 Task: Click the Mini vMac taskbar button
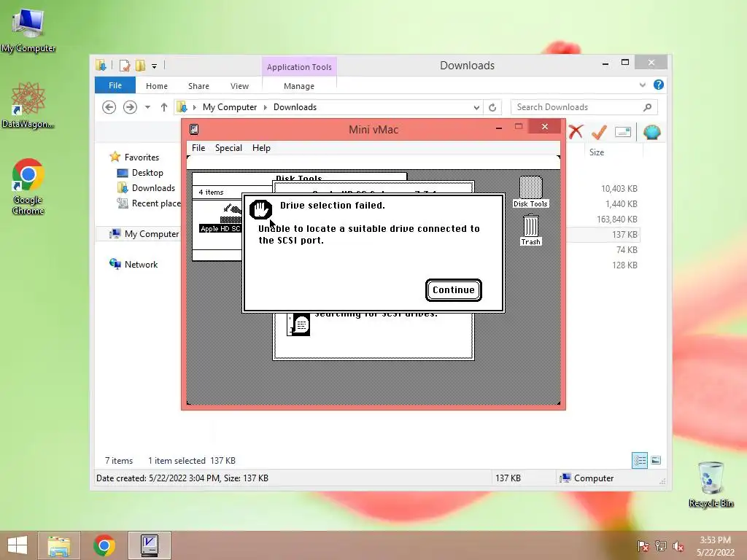[x=150, y=545]
